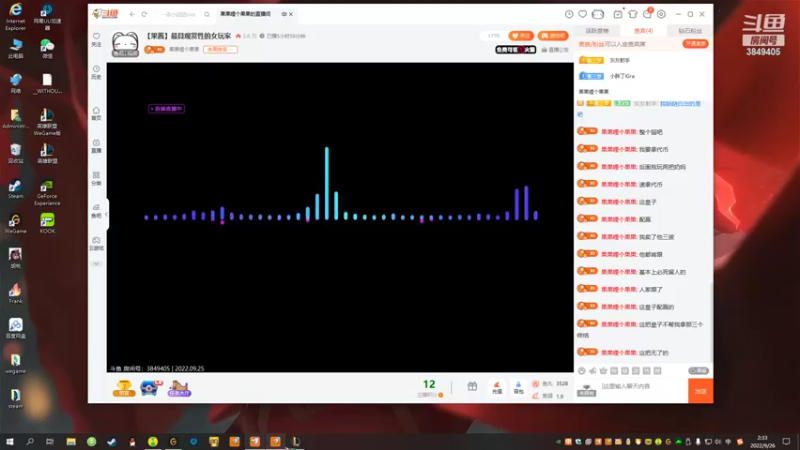This screenshot has height=450, width=800.
Task: Click the Douyu logo in title bar
Action: pyautogui.click(x=106, y=14)
